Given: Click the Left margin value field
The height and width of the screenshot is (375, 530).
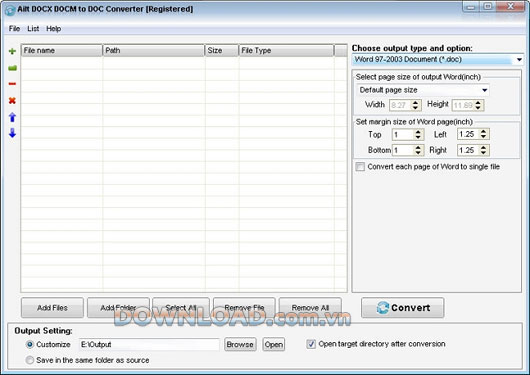Looking at the screenshot, I should tap(468, 134).
